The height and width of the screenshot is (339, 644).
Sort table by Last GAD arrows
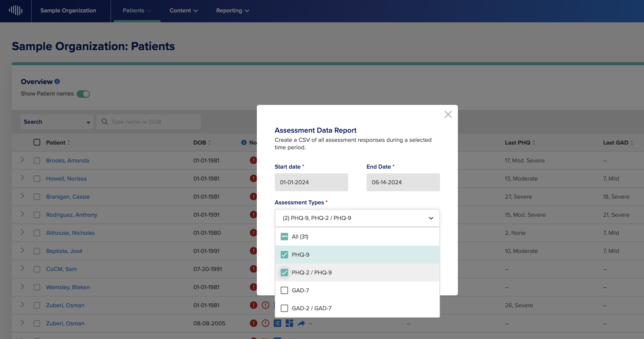(x=632, y=143)
